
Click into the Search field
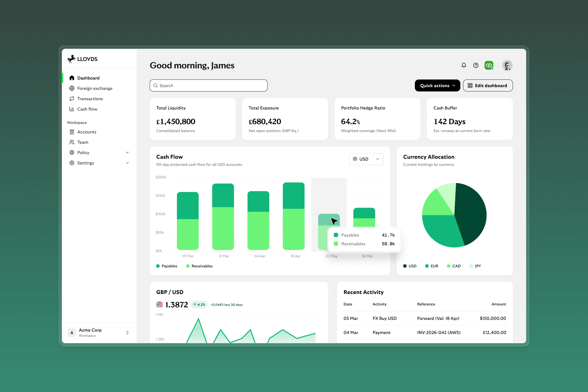(x=209, y=85)
